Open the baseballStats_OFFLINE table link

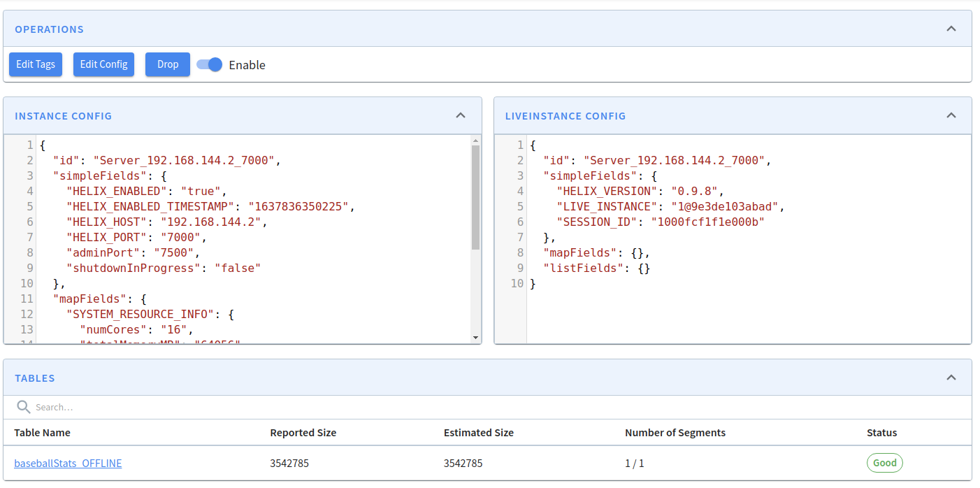pos(68,463)
